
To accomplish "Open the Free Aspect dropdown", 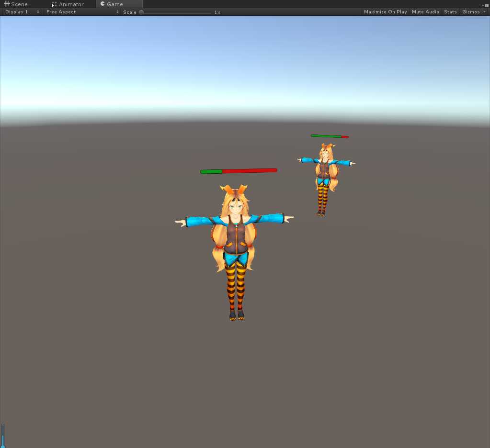I will [82, 12].
